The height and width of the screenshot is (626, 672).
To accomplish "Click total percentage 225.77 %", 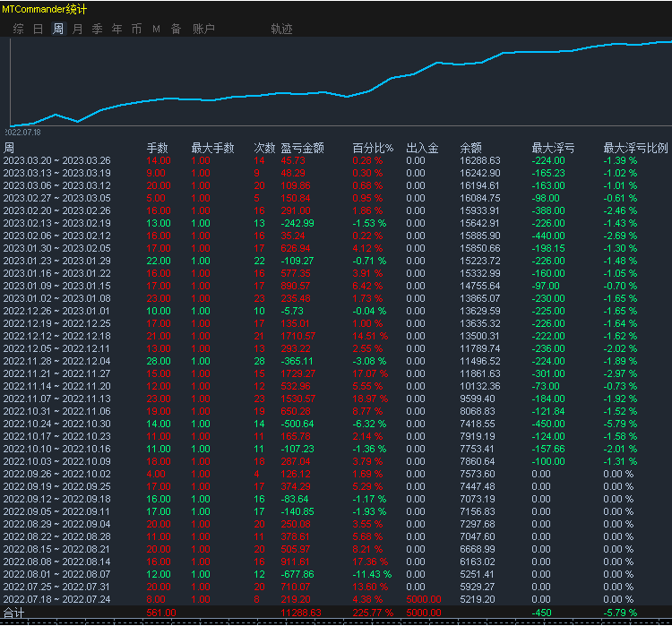I will 373,613.
